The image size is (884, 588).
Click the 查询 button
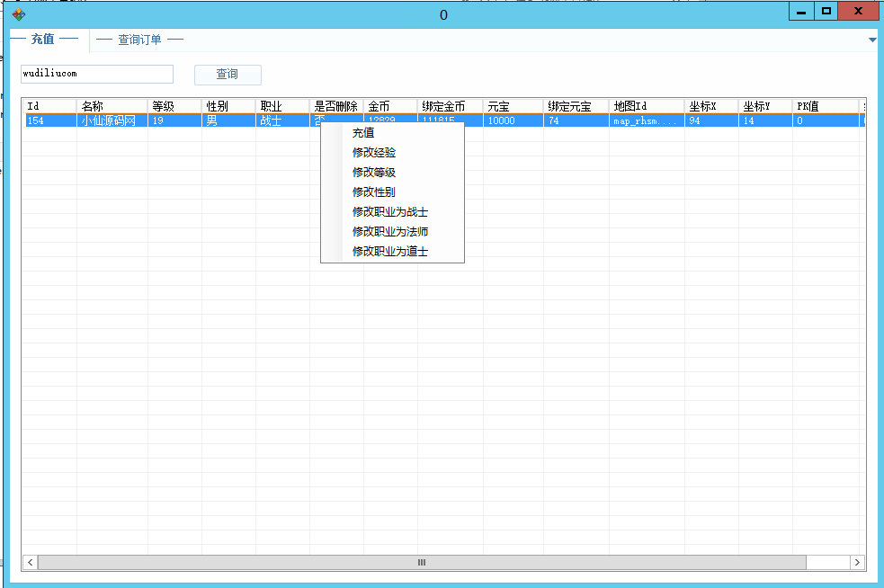[x=228, y=75]
